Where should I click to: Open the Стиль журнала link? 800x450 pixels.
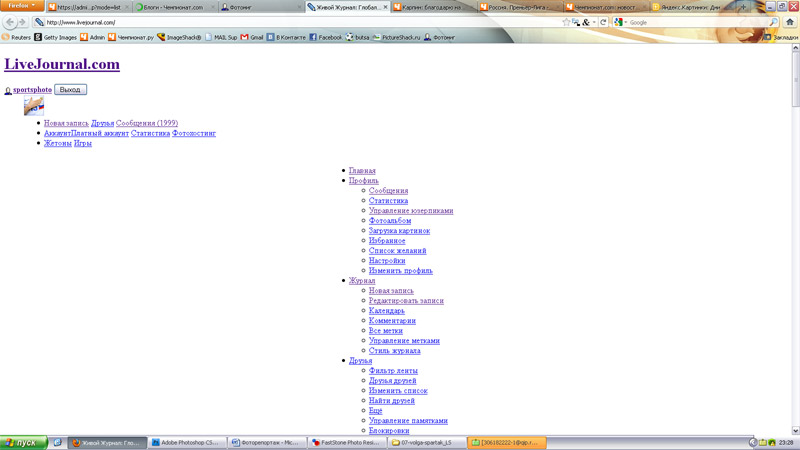coord(395,351)
